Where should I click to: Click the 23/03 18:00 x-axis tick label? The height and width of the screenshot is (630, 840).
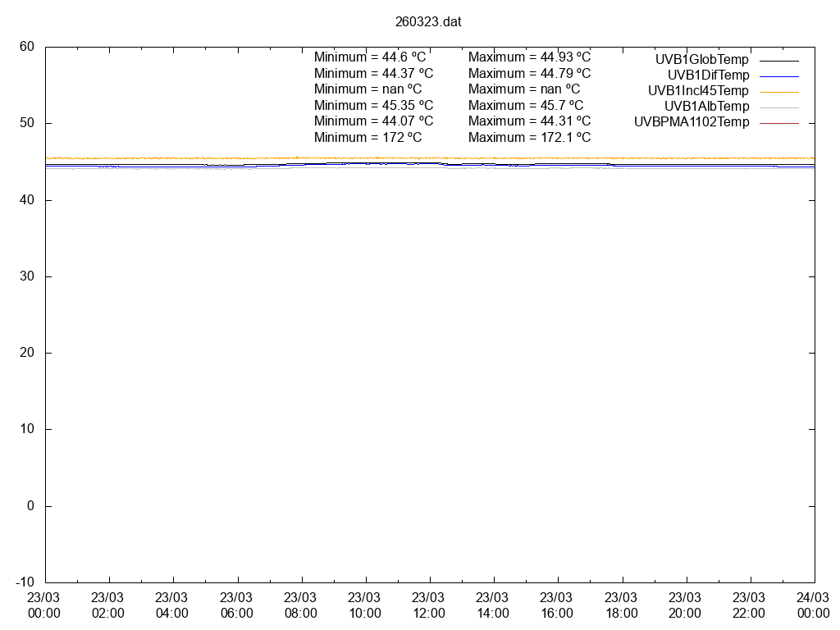pos(621,605)
